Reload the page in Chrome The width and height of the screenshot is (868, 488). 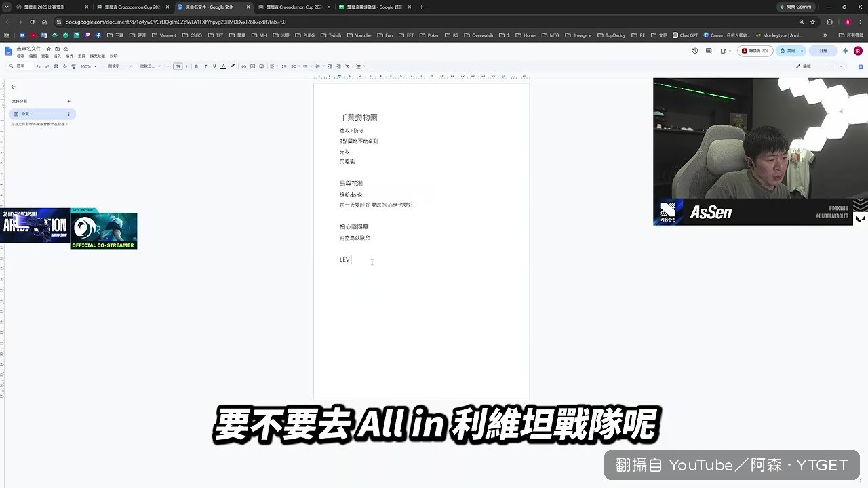[x=32, y=22]
